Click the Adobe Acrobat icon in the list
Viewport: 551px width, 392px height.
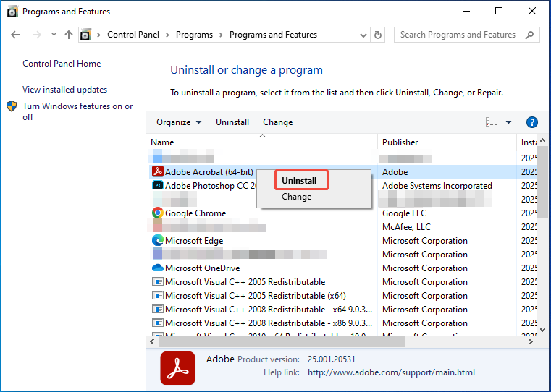pyautogui.click(x=157, y=171)
